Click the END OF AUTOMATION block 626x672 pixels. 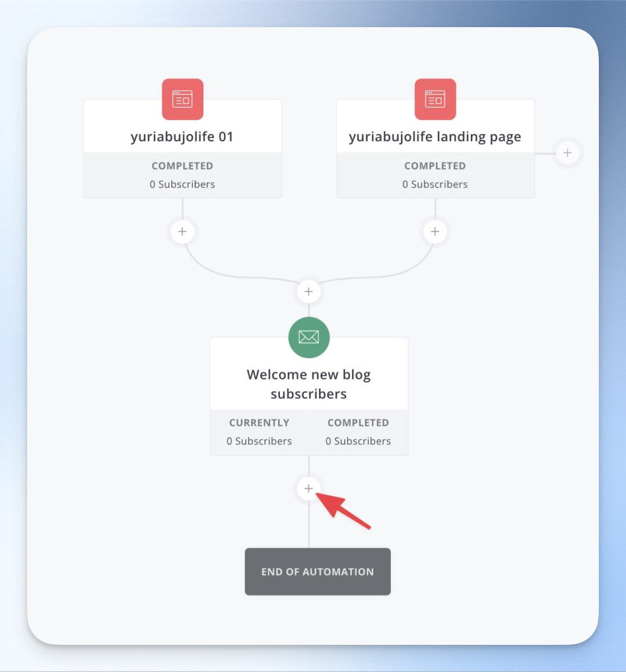click(318, 571)
